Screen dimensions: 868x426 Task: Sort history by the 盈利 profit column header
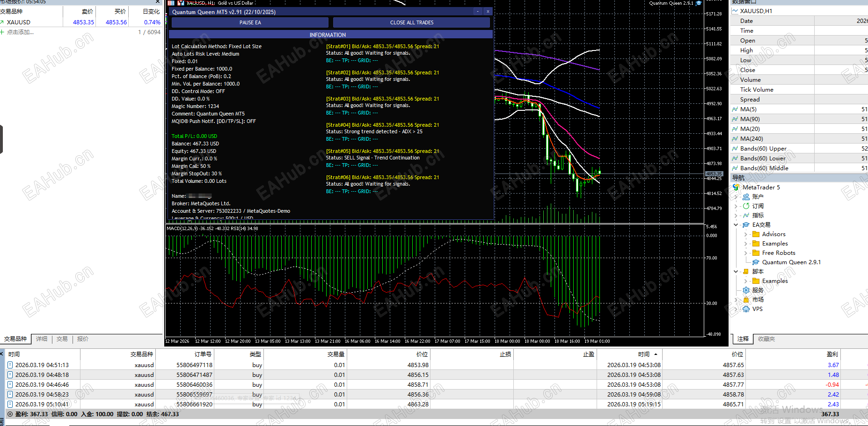[832, 354]
